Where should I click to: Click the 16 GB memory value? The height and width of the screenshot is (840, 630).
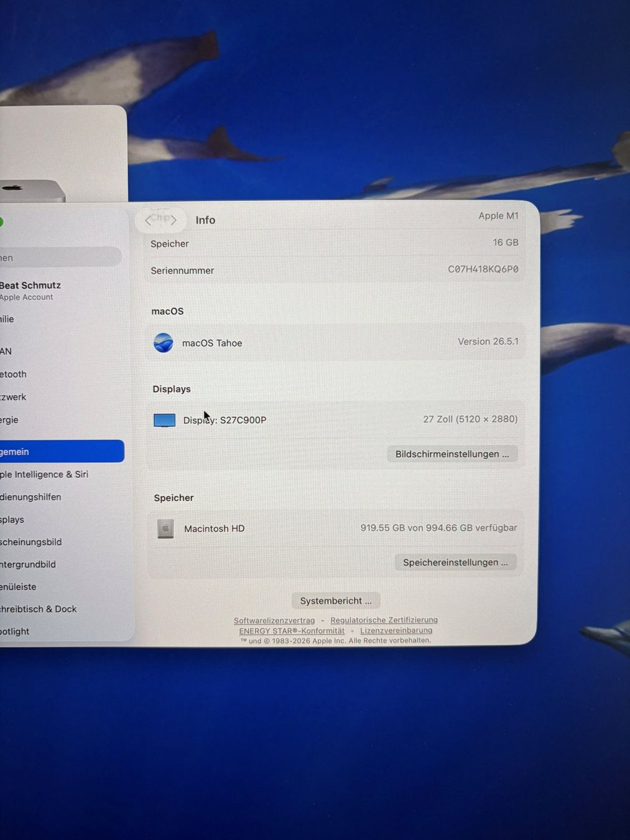tap(506, 243)
